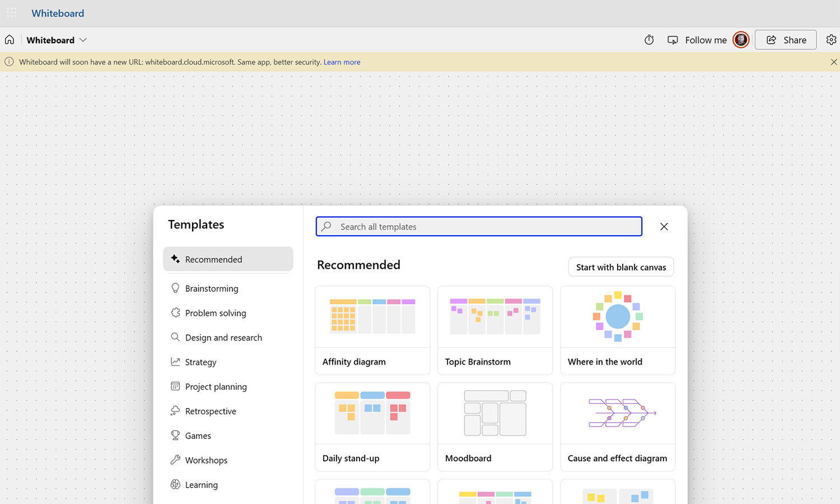Screen dimensions: 840x504
Task: Open the Microsoft 365 app launcher
Action: point(11,12)
